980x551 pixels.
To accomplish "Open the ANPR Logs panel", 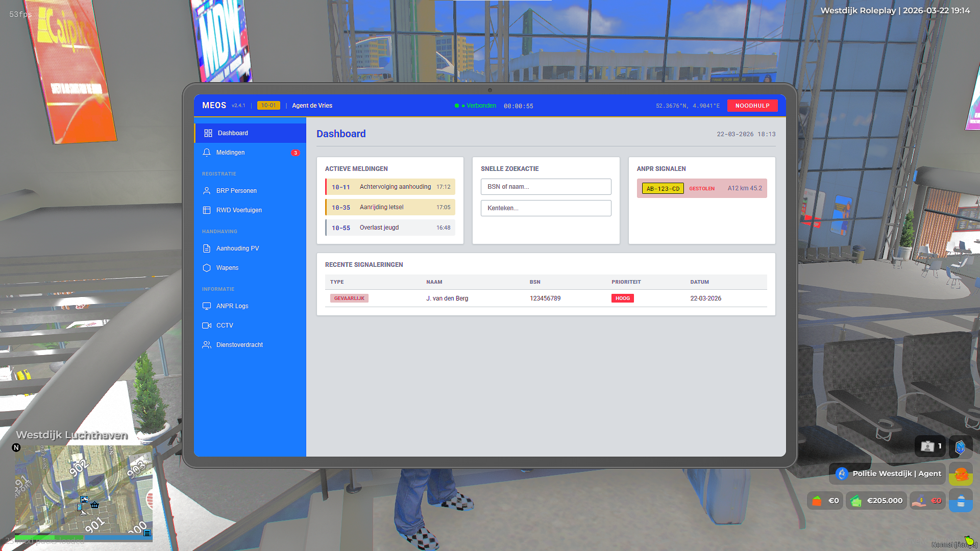I will point(232,306).
